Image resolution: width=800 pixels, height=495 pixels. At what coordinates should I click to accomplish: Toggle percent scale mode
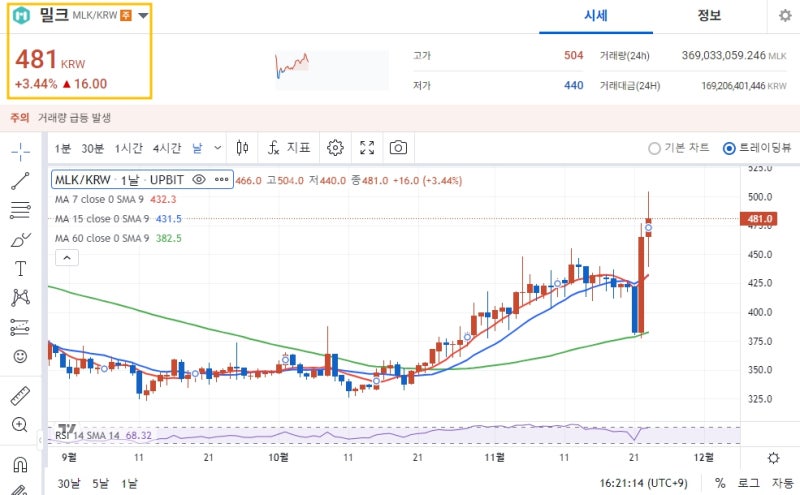point(720,483)
